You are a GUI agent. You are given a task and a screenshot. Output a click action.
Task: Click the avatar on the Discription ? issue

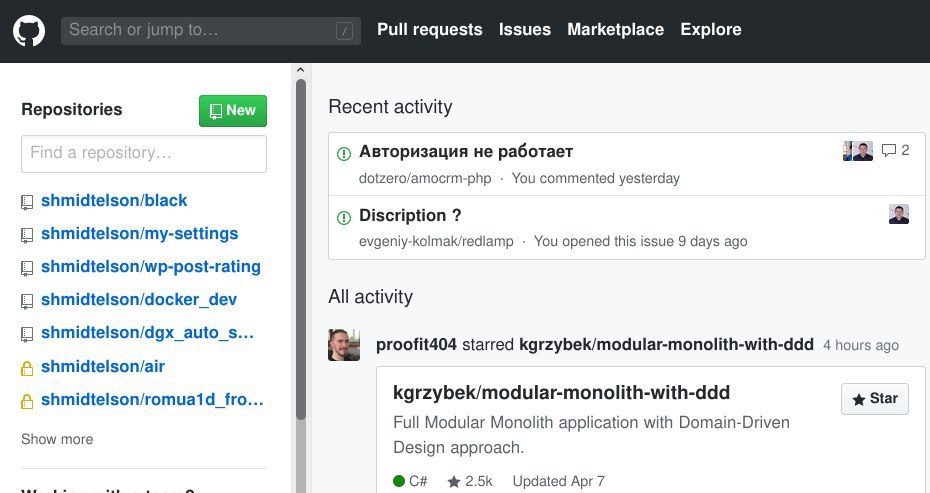899,214
